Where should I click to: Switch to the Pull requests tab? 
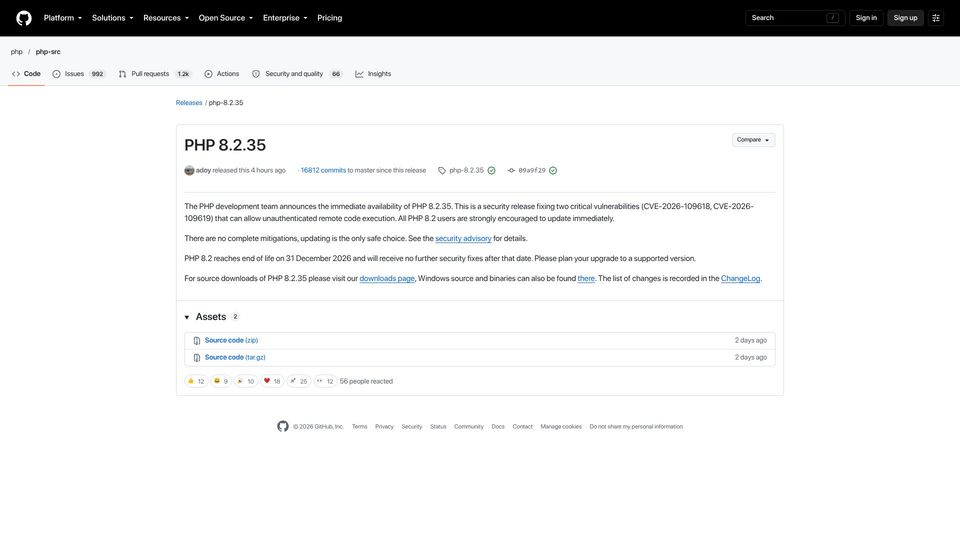coord(155,73)
